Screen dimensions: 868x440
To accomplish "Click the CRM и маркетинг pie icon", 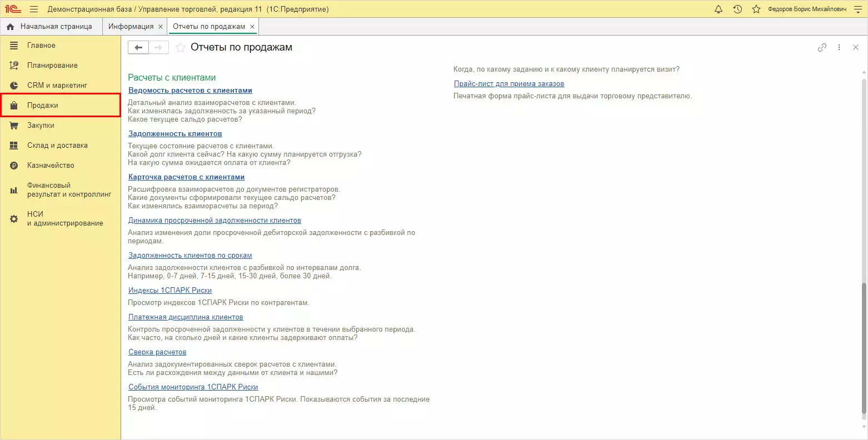I will (14, 86).
